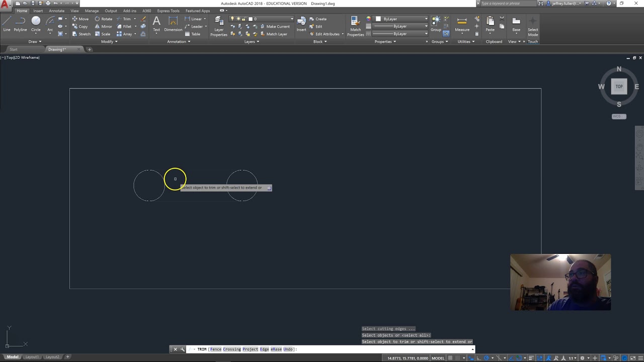Screen dimensions: 644x362
Task: Switch to the Insert ribbon tab
Action: [38, 11]
